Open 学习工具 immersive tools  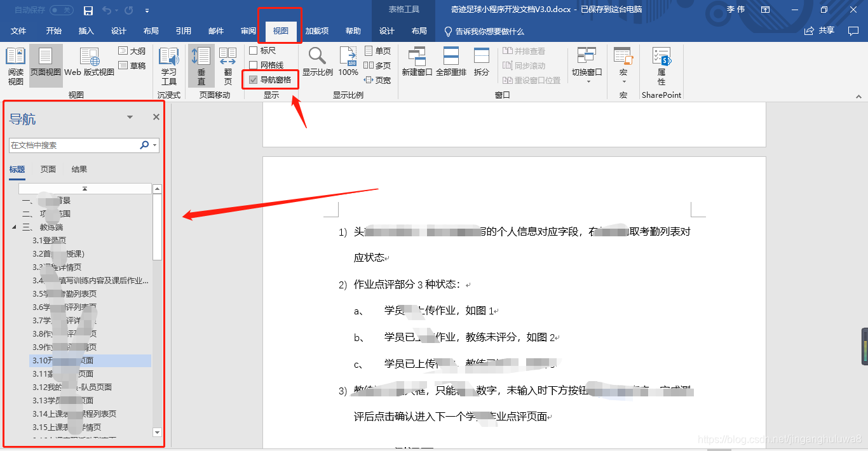(169, 67)
